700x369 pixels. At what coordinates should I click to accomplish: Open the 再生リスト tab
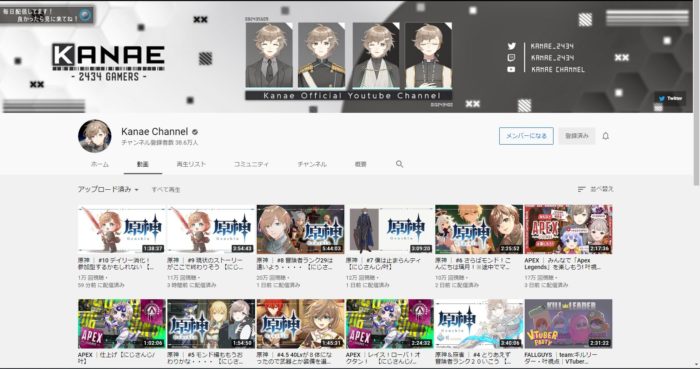tap(191, 164)
